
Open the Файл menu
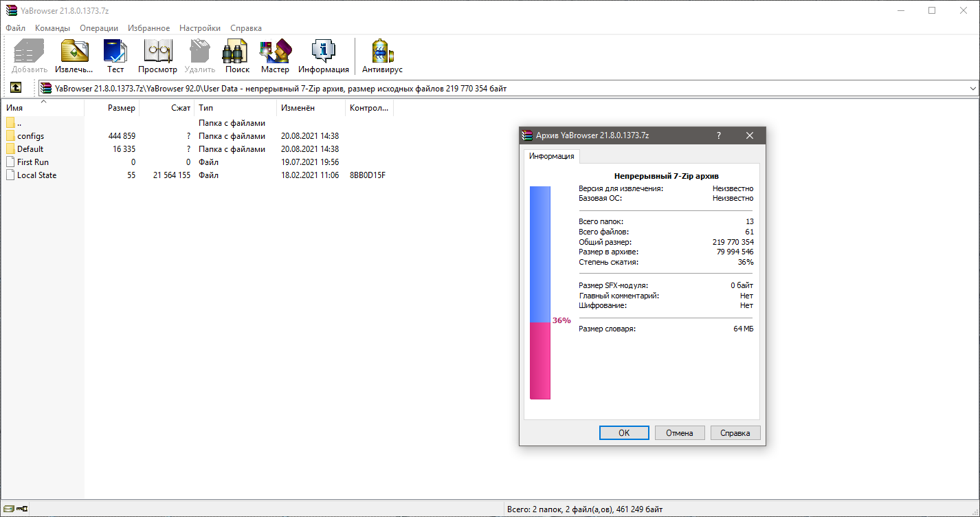(15, 28)
